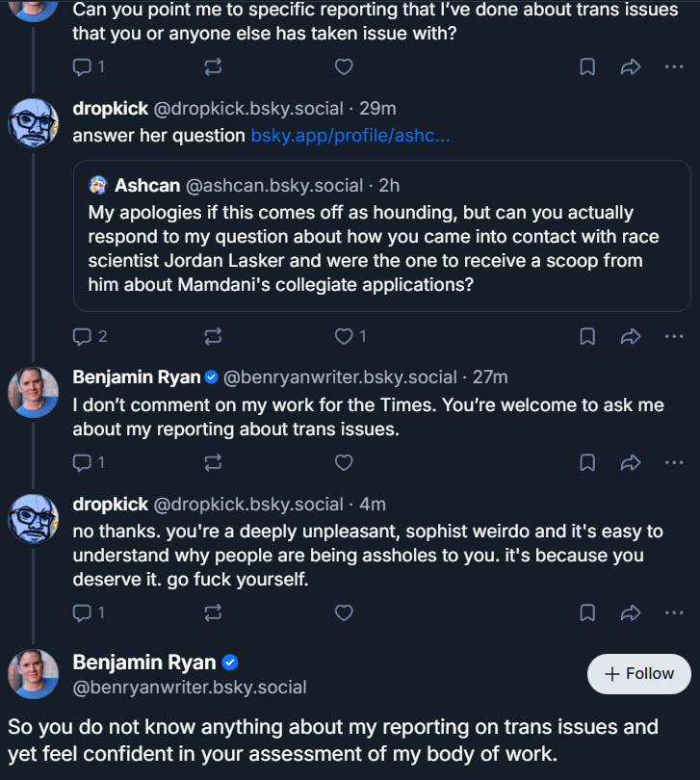Viewport: 700px width, 780px height.
Task: Bookmark Benjamin Ryan's 27m post
Action: (x=587, y=462)
